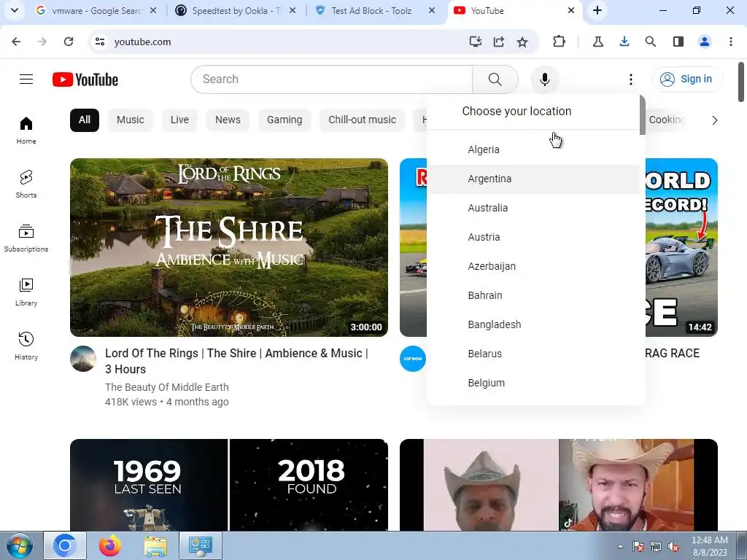The width and height of the screenshot is (747, 560).
Task: Go back with browser back arrow
Action: 16,42
